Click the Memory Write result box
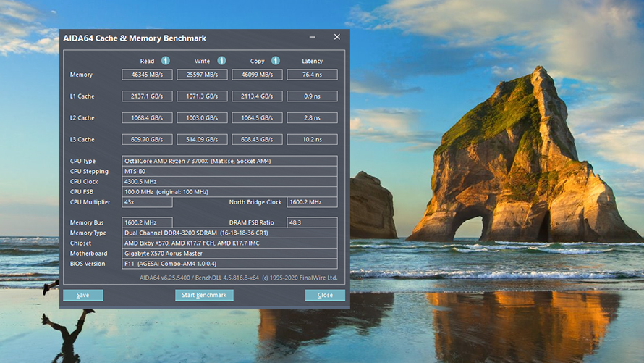The width and height of the screenshot is (644, 363). click(202, 75)
